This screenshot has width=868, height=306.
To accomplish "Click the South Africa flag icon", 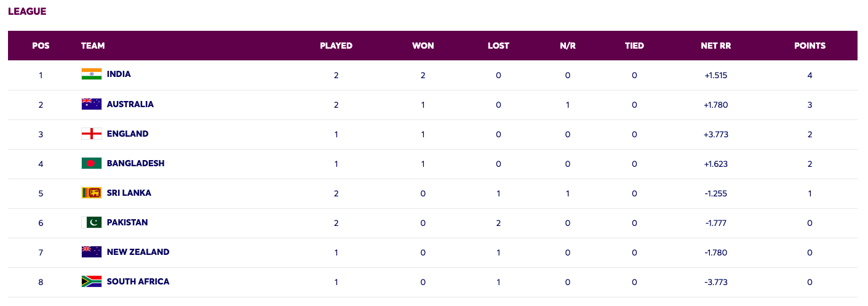I will pyautogui.click(x=92, y=281).
